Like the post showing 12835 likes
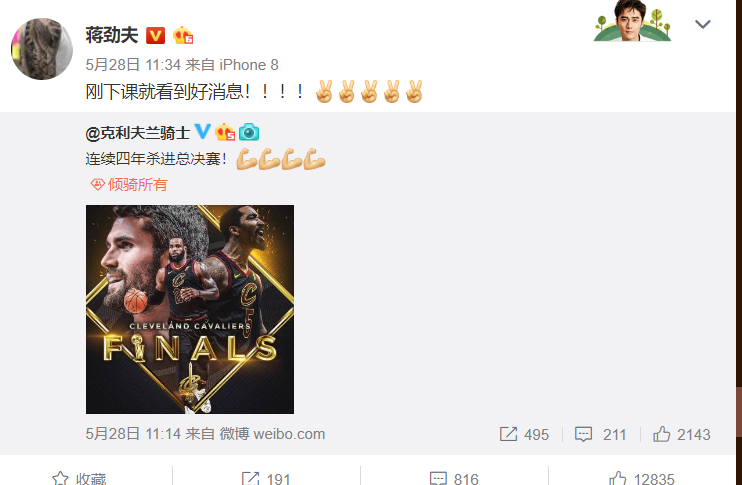This screenshot has width=742, height=485. (x=642, y=479)
